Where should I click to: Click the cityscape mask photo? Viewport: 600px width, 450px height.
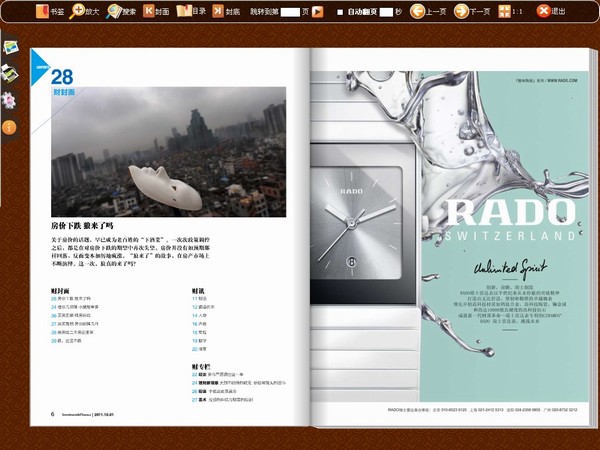tap(168, 152)
